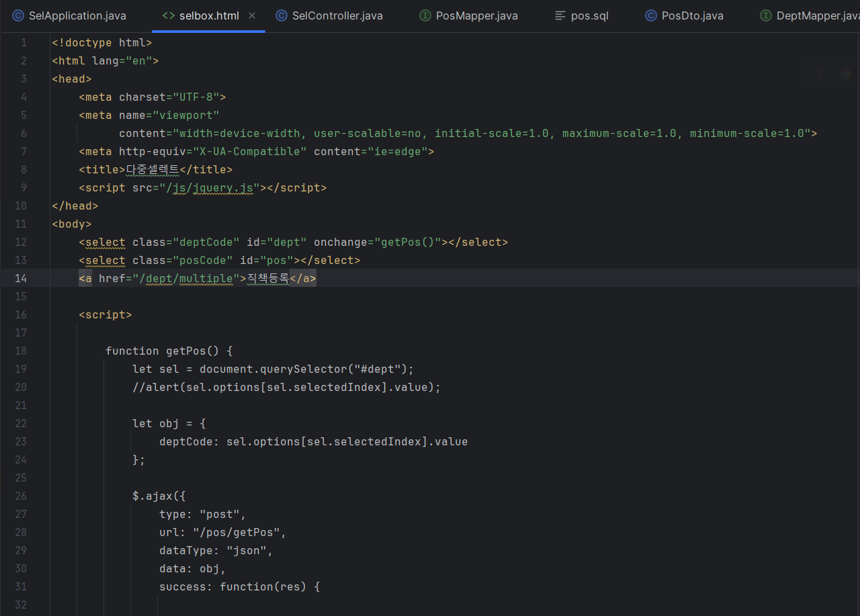Click the $.ajax({ call

pyautogui.click(x=159, y=496)
